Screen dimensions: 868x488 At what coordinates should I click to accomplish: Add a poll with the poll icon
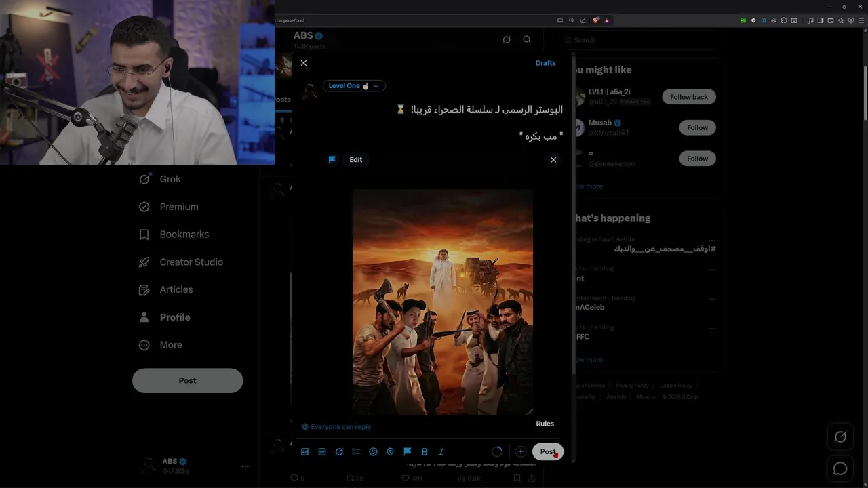356,451
